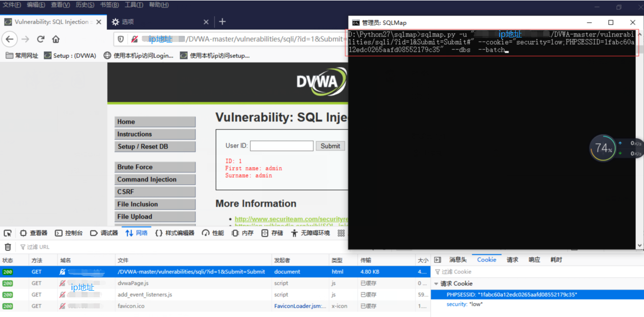Open the 帮助(H) menu
Screen dimensions: 644x317
159,5
